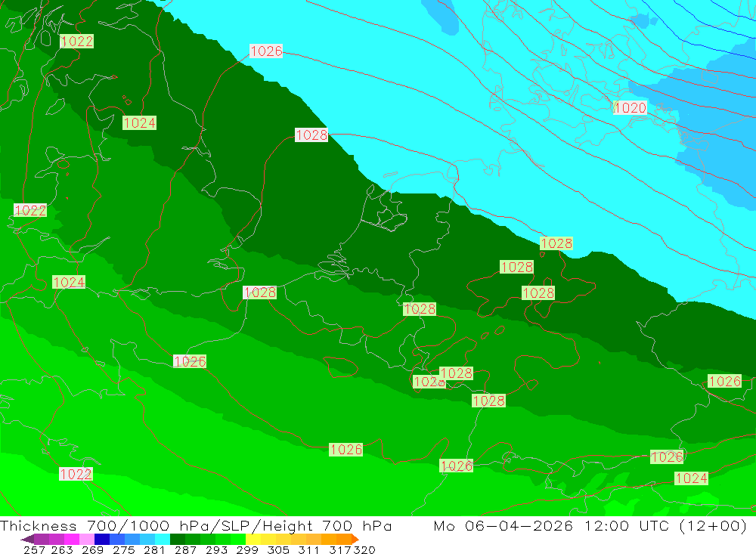The width and height of the screenshot is (756, 554).
Task: Click the 1020 isobar label
Action: click(630, 107)
